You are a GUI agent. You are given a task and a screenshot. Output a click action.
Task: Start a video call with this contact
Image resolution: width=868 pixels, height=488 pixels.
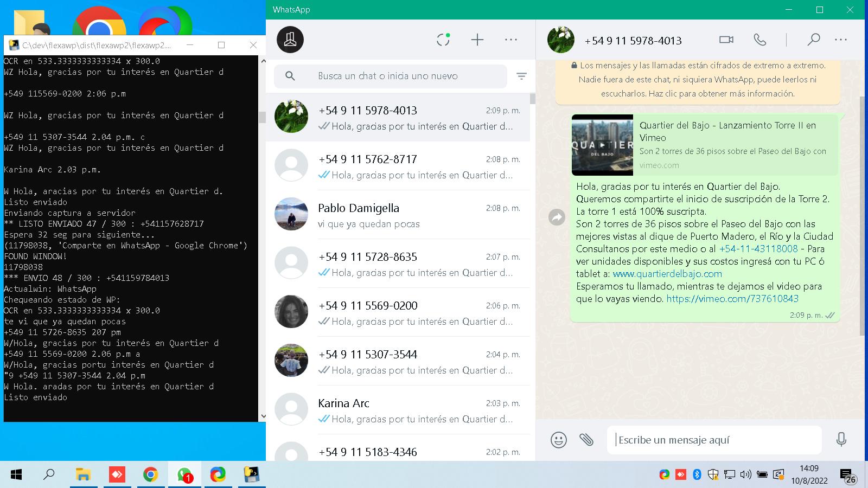[x=726, y=40]
